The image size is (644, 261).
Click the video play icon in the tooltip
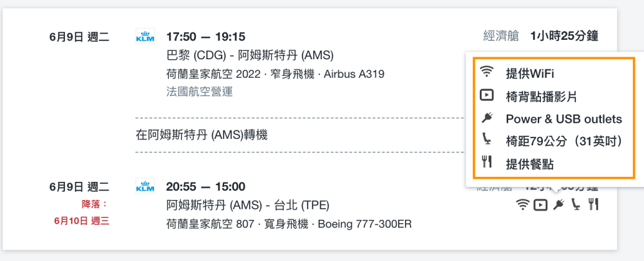coord(487,95)
